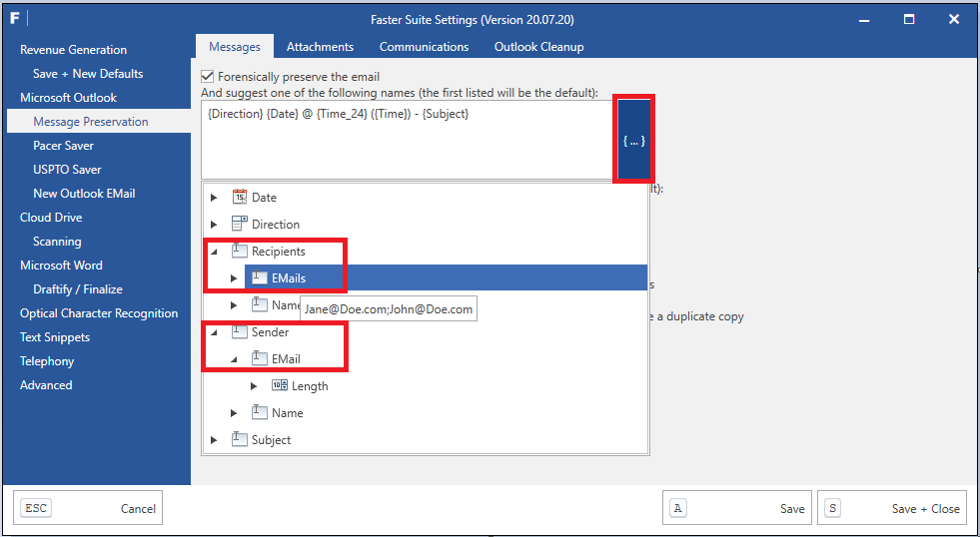
Task: Click inside the name template text box
Action: point(409,140)
